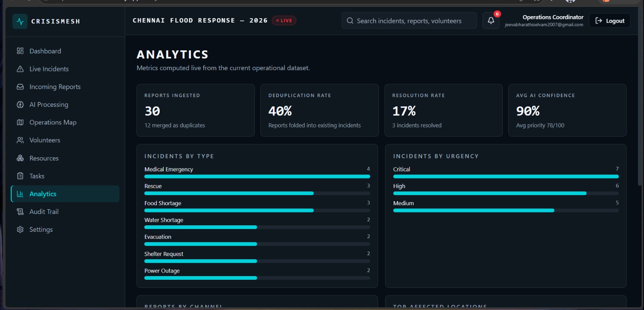Focus the Search incidents input field
Image resolution: width=644 pixels, height=310 pixels.
[x=409, y=21]
